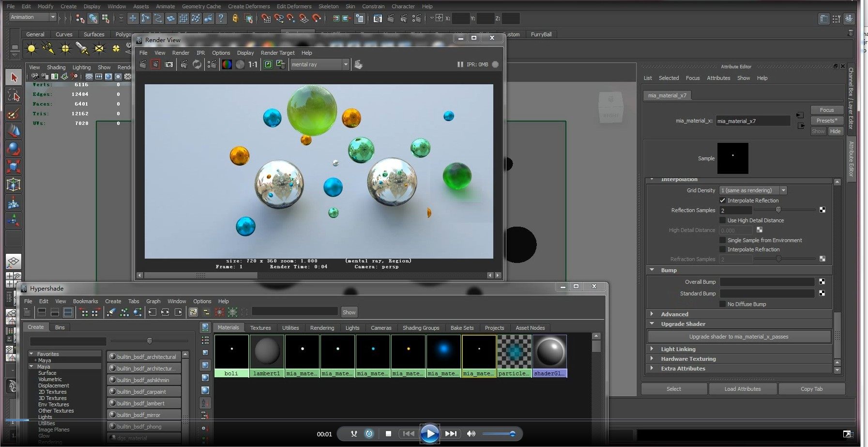Switch to the Textures tab in Hypershade
Screen dimensions: 868x447
(x=260, y=327)
